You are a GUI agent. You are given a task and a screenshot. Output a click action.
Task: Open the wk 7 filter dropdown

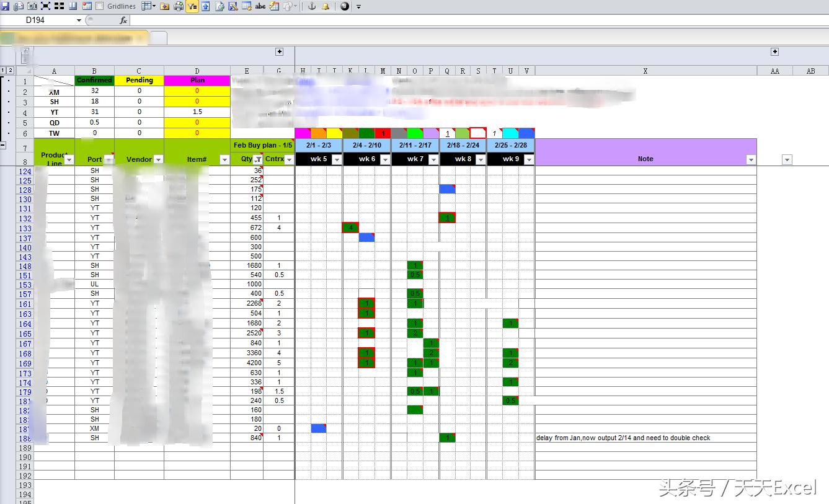click(x=433, y=160)
